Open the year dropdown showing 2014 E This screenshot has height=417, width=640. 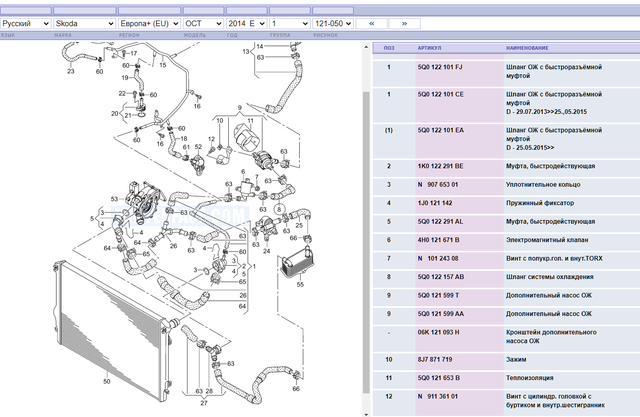(247, 24)
